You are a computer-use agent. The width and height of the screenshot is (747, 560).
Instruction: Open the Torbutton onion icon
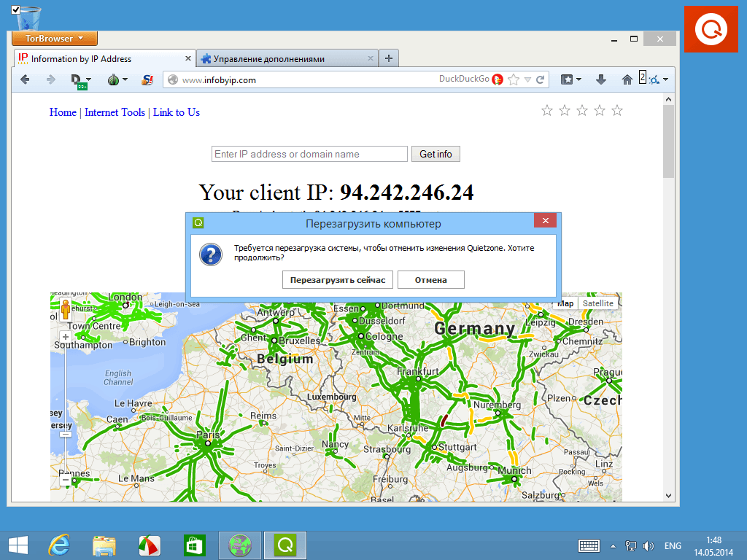click(x=113, y=79)
